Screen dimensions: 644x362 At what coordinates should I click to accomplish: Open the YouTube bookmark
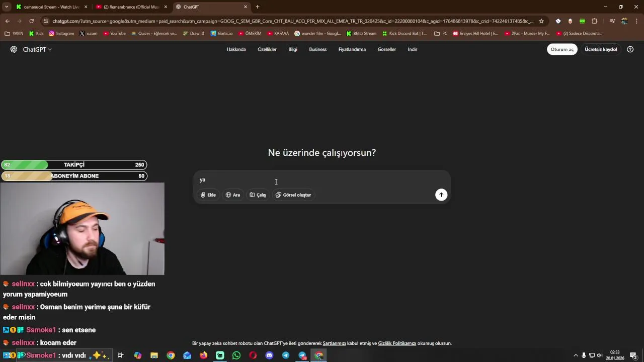pos(114,34)
